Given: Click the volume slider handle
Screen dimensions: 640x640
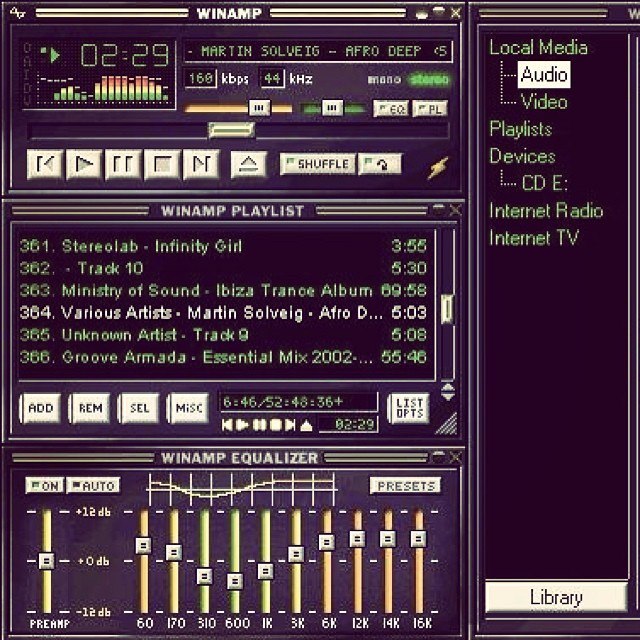Looking at the screenshot, I should coord(260,108).
